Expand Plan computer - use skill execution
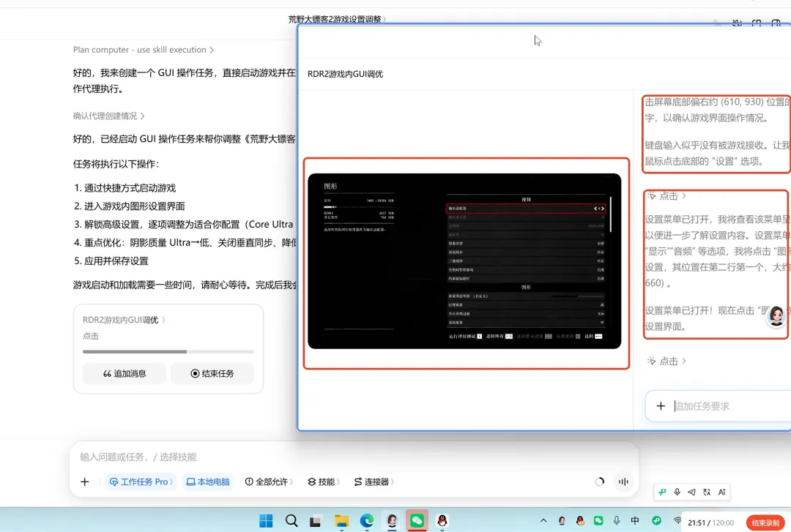Image resolution: width=791 pixels, height=532 pixels. (x=144, y=50)
